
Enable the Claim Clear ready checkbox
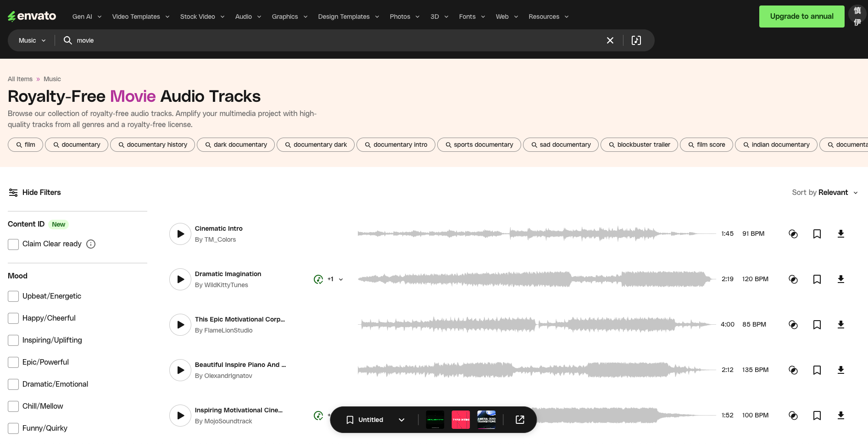tap(13, 244)
